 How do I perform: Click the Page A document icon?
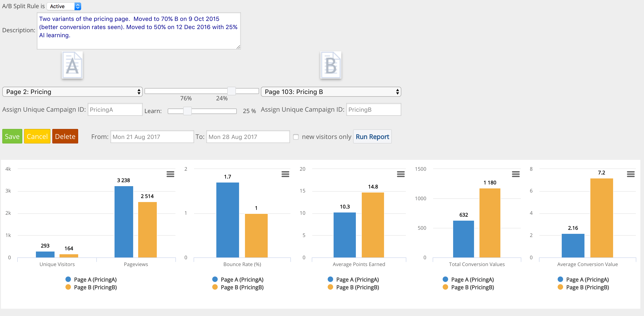pos(72,65)
